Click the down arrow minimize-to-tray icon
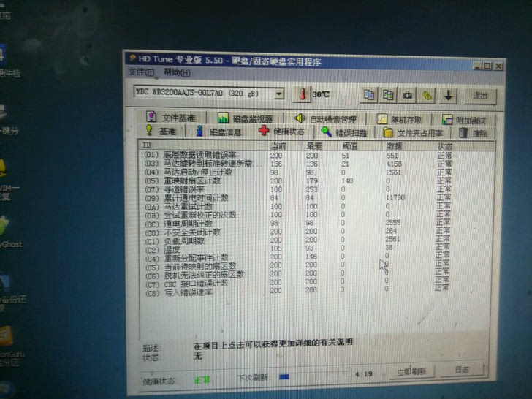 tap(449, 96)
